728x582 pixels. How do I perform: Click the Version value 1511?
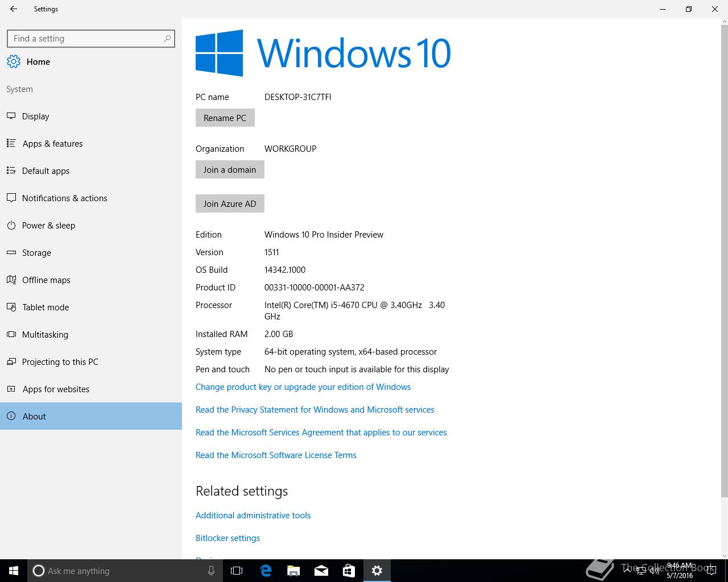click(x=272, y=252)
